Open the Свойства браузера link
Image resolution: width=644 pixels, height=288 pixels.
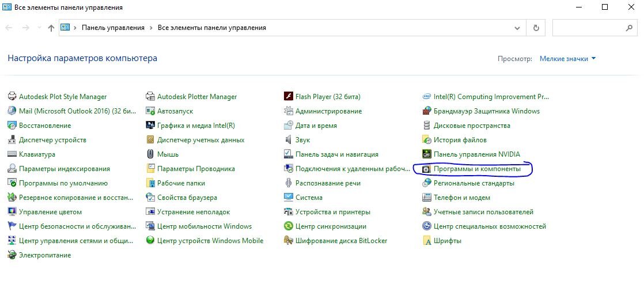click(187, 198)
